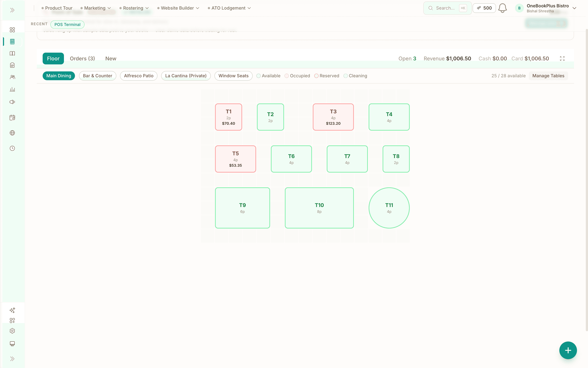Click the B account avatar

pos(519,8)
